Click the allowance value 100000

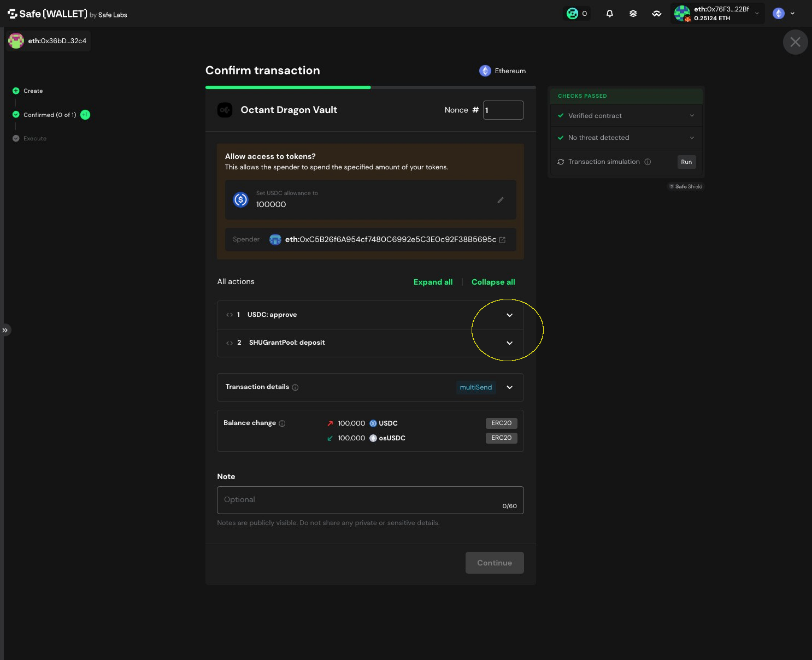point(271,204)
